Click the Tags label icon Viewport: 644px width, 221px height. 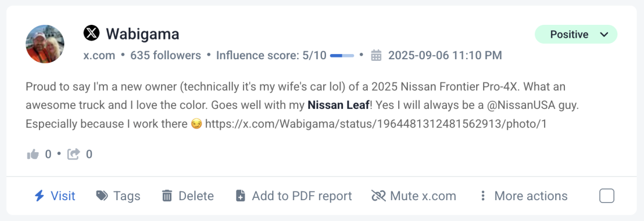click(x=102, y=196)
